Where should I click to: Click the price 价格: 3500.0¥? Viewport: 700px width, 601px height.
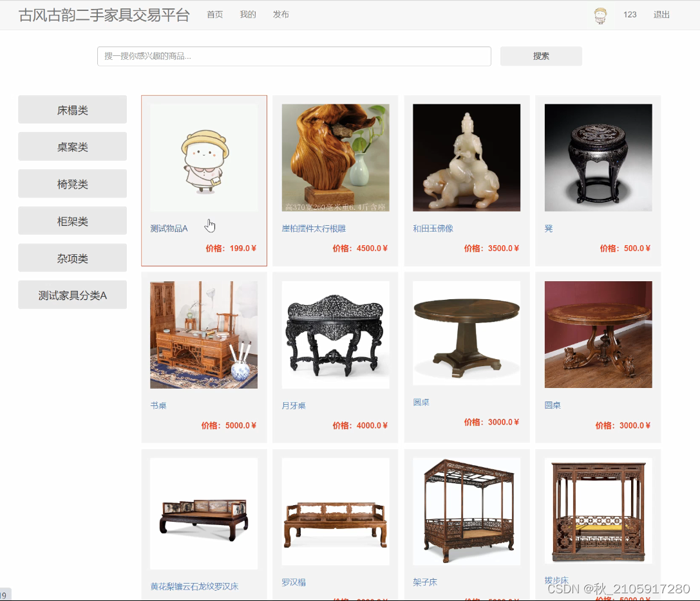[491, 248]
